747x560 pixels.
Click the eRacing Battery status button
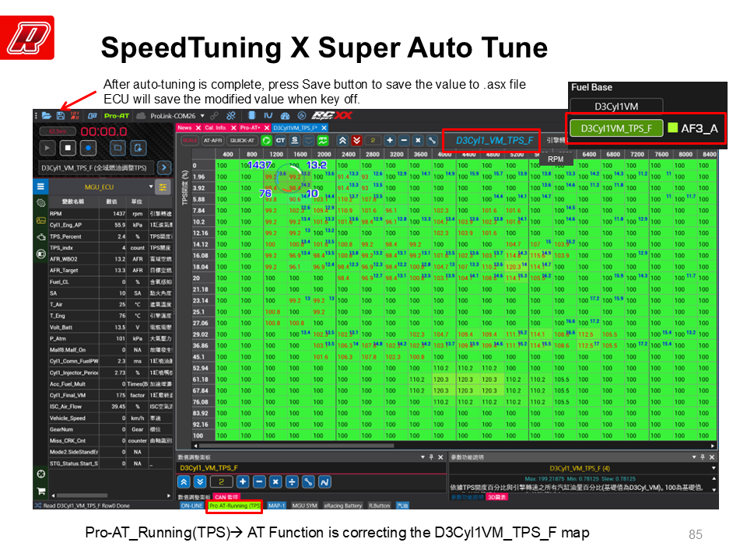pos(343,506)
